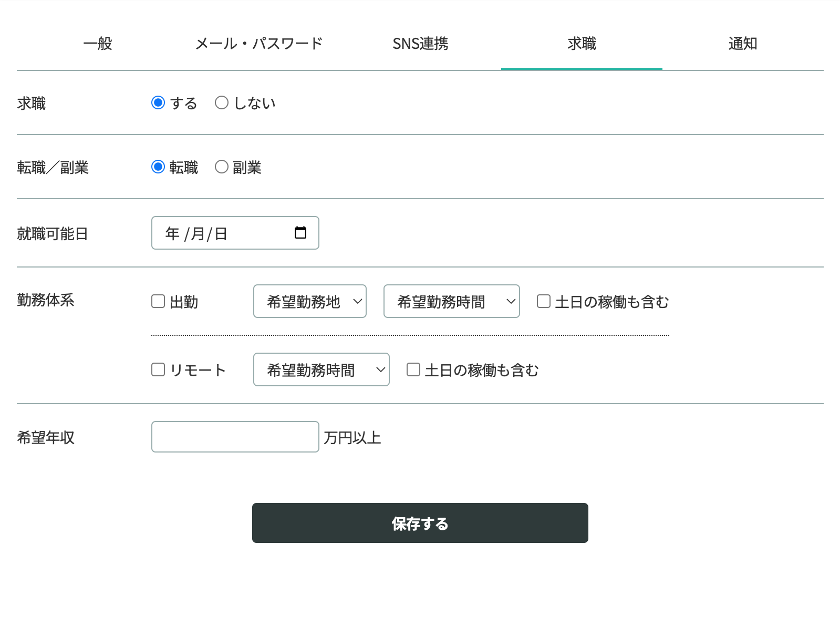The image size is (840, 627).
Task: Tick the 出勤 checkbox
Action: [158, 301]
